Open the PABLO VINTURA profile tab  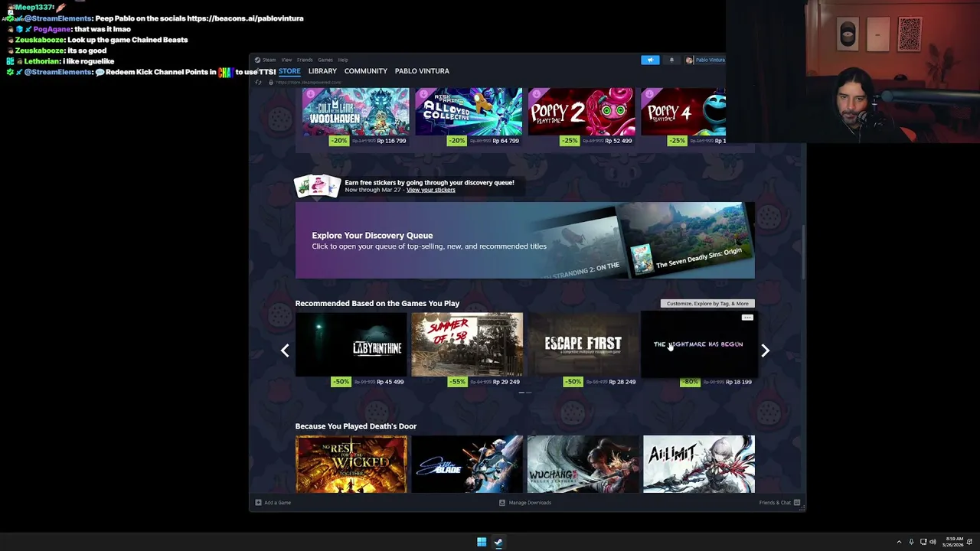point(422,71)
